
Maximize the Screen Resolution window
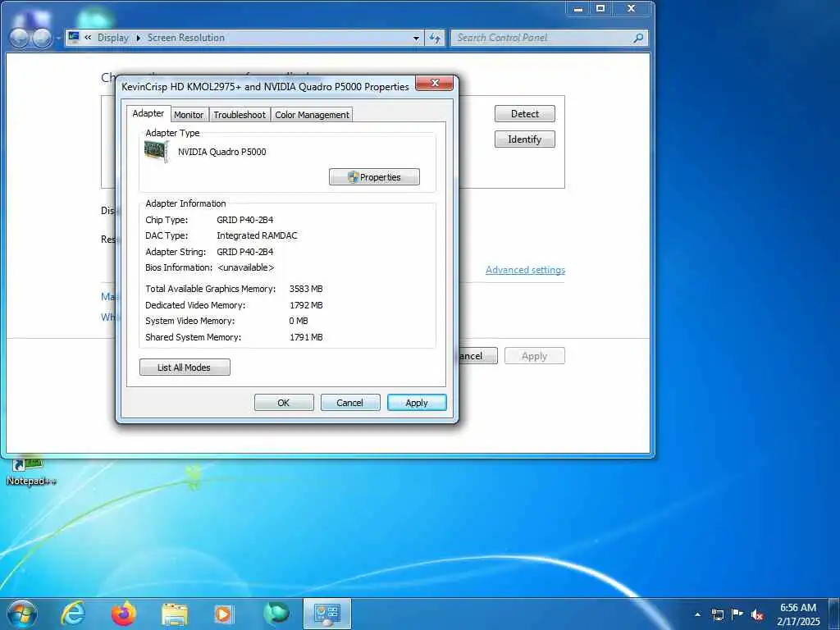tap(600, 8)
